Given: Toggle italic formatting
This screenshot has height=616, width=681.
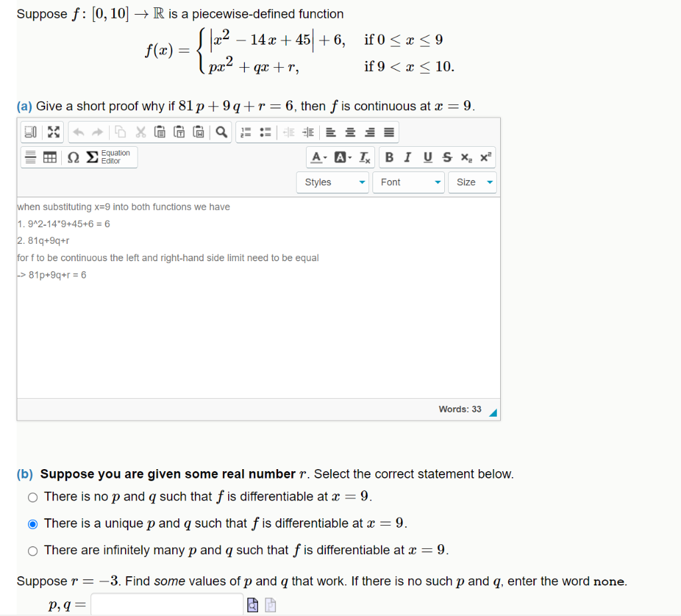Looking at the screenshot, I should [407, 157].
